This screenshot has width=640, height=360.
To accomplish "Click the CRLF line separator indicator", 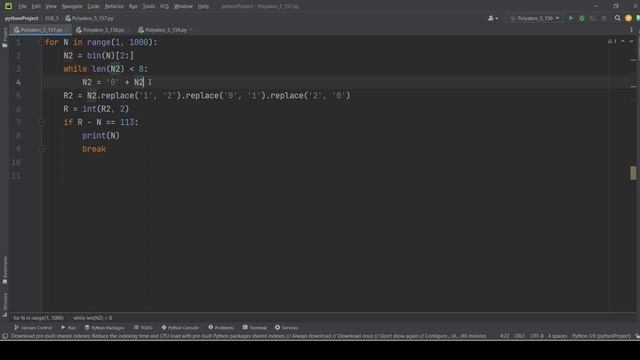I will click(519, 336).
